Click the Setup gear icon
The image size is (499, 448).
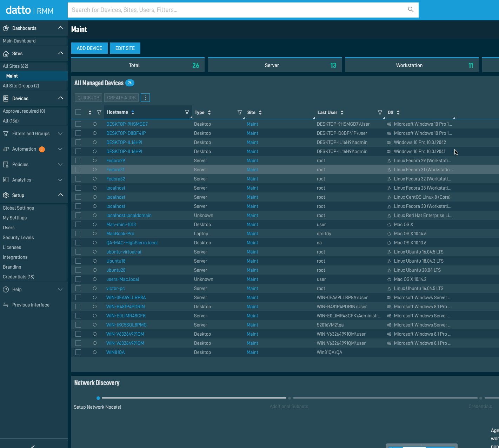[6, 195]
